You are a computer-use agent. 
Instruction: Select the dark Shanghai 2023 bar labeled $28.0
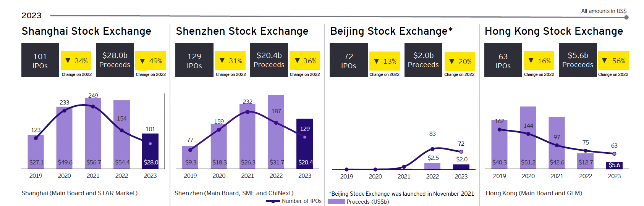150,151
